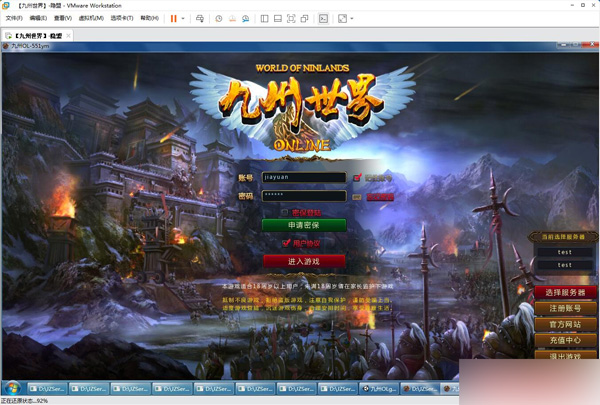The image size is (600, 405).
Task: Toggle the library sidebar view
Action: tap(264, 18)
